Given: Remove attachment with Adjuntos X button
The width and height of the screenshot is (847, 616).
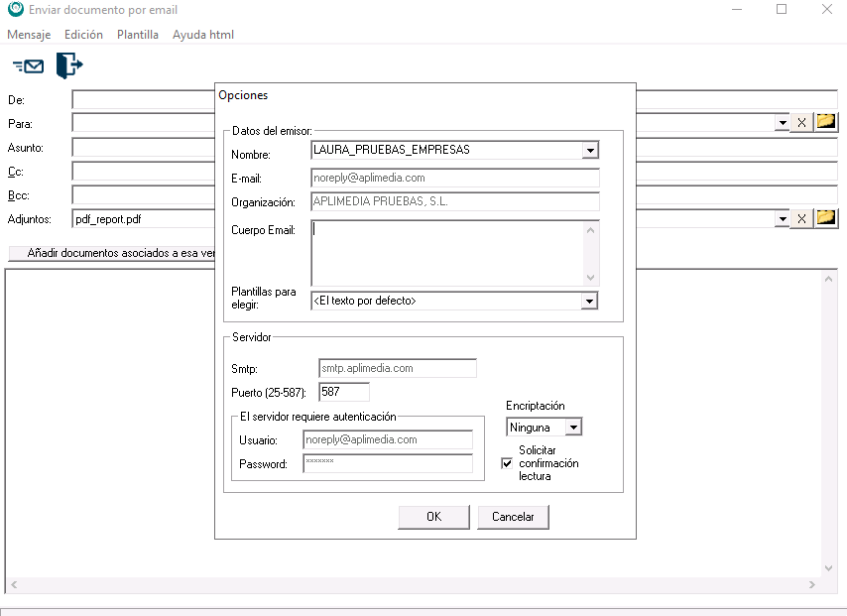Looking at the screenshot, I should point(802,218).
